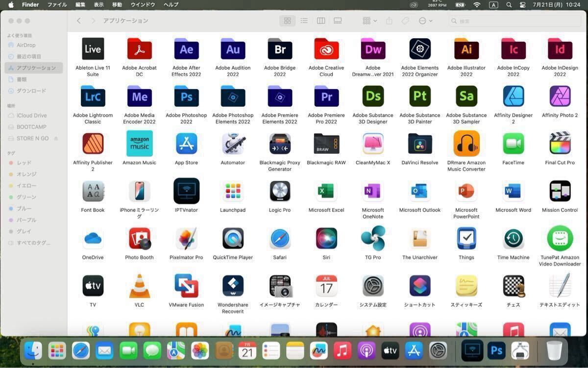
Task: Go back with the toolbar back arrow
Action: (x=78, y=21)
